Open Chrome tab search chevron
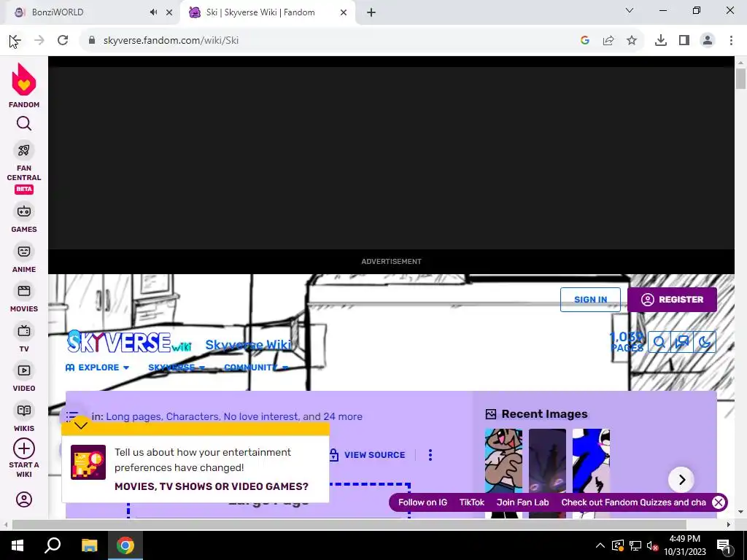Screen dimensions: 747x560 (630, 10)
